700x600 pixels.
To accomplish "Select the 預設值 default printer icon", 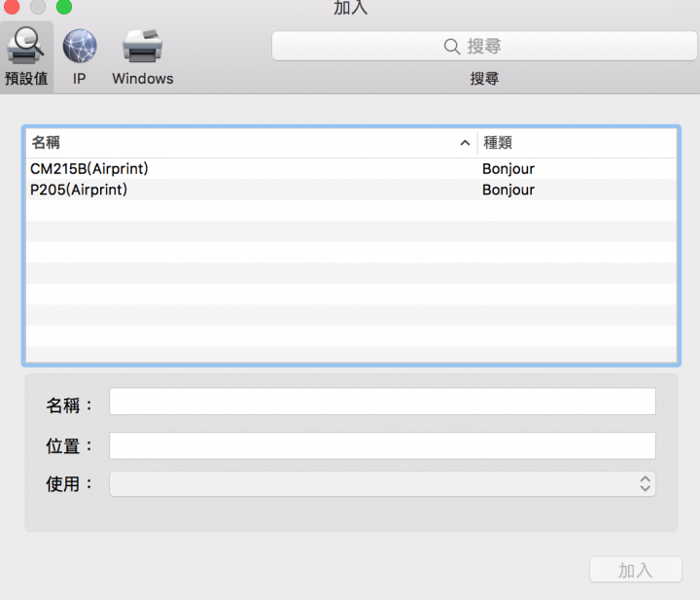I will point(25,46).
